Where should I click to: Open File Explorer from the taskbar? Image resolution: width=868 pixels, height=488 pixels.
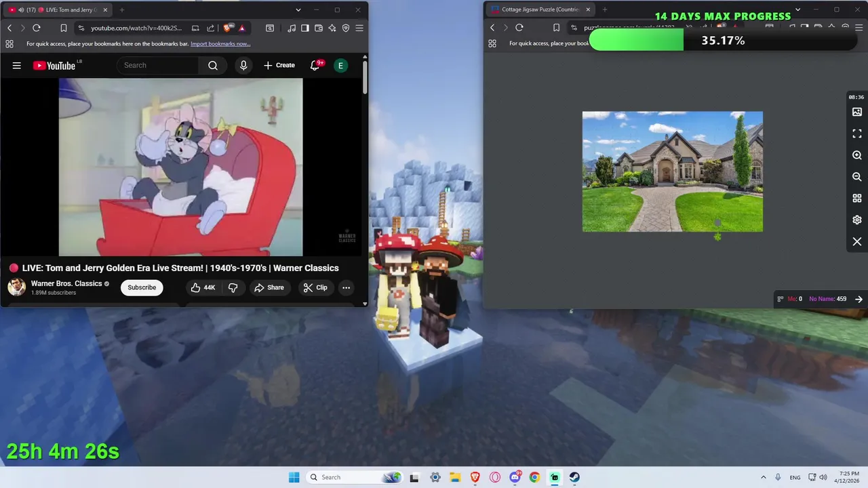[x=455, y=477]
